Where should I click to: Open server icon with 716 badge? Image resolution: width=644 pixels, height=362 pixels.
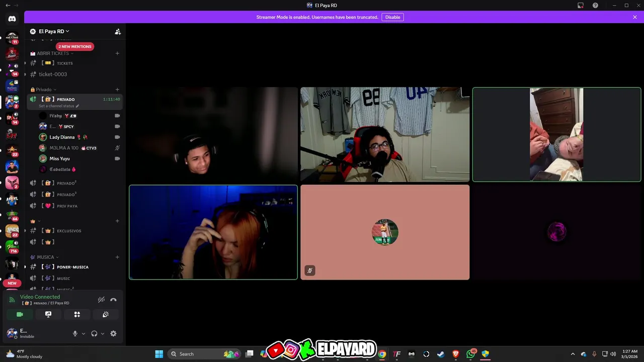(12, 247)
